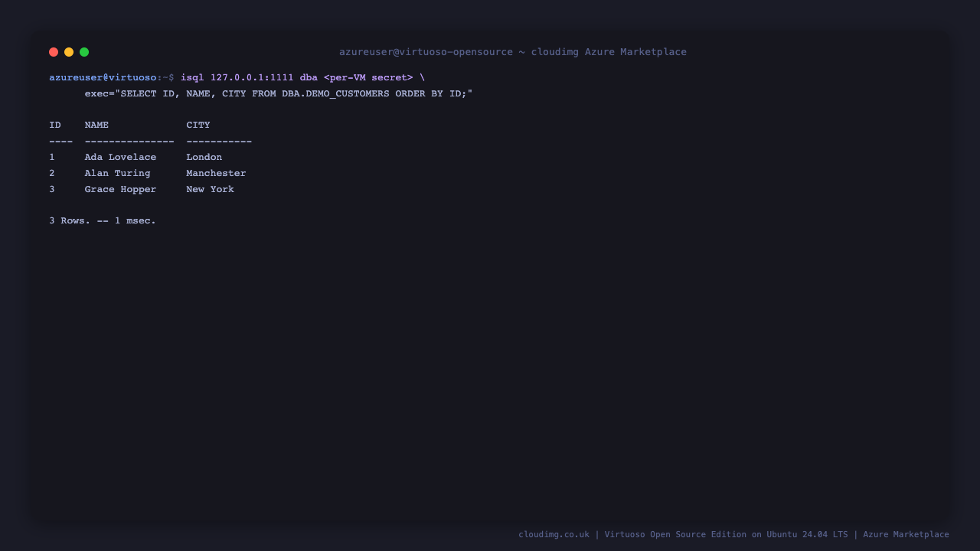Click the exec= SELECT query line
Image resolution: width=980 pixels, height=551 pixels.
pyautogui.click(x=279, y=93)
